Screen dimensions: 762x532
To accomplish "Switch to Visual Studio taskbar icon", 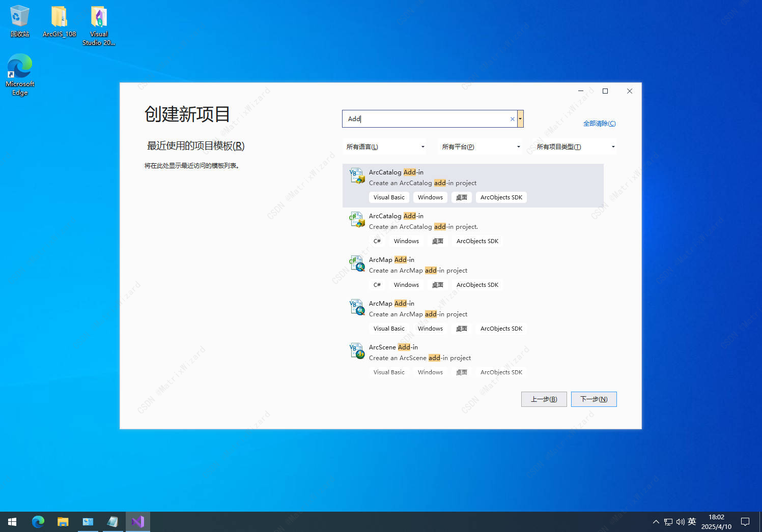I will (138, 522).
